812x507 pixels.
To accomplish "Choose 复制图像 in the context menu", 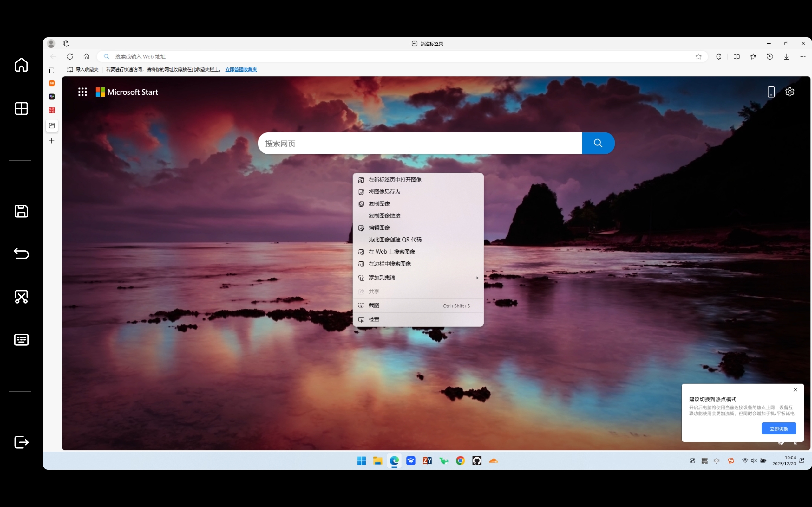I will 379,203.
